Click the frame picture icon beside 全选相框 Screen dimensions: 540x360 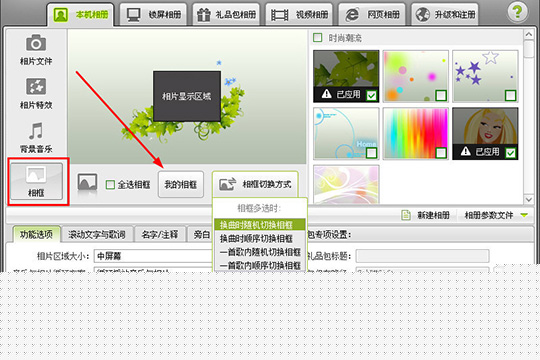coord(87,183)
